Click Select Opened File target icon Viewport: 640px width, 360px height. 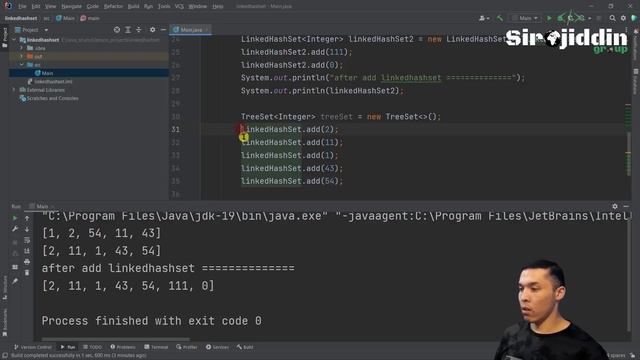click(117, 30)
